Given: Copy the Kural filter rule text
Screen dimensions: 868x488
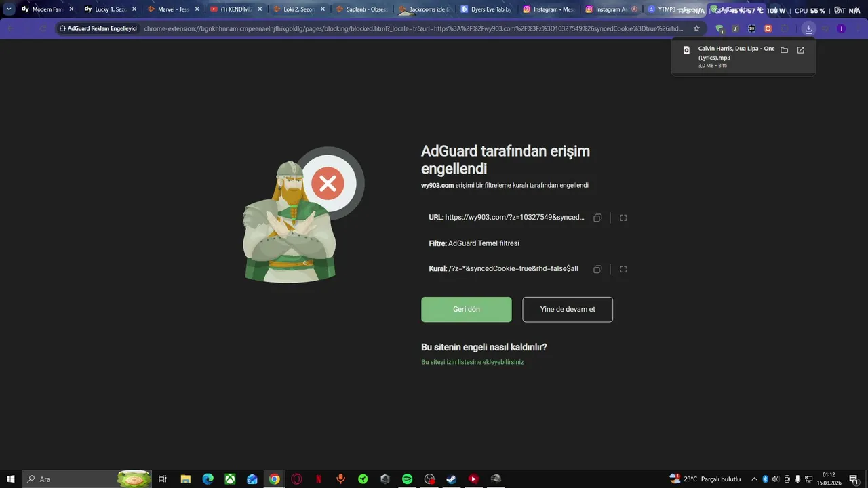Looking at the screenshot, I should click(597, 269).
